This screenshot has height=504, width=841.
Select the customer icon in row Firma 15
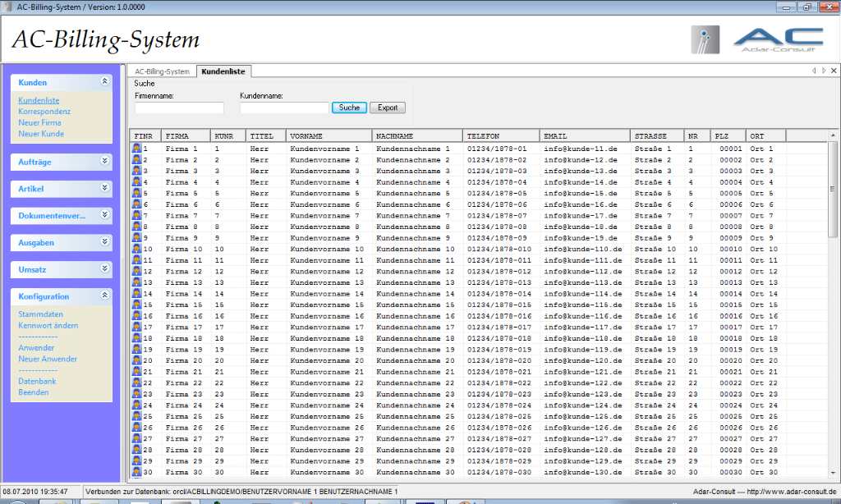(137, 305)
